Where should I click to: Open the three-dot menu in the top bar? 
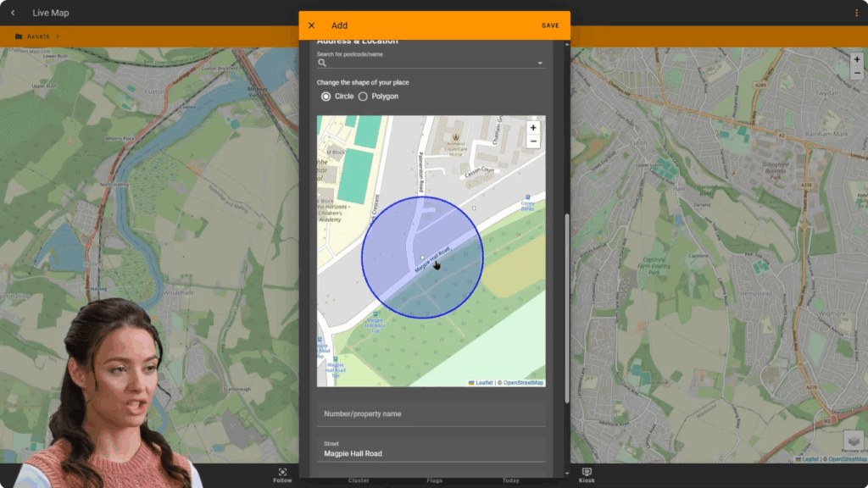(856, 13)
